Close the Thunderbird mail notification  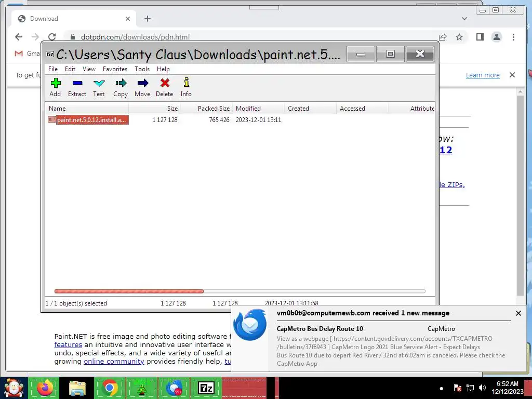pos(518,313)
